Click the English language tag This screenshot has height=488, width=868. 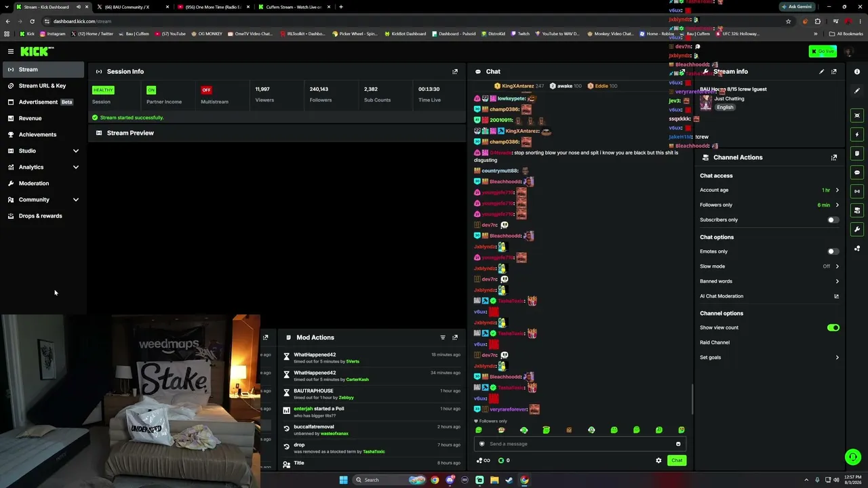[x=725, y=107]
